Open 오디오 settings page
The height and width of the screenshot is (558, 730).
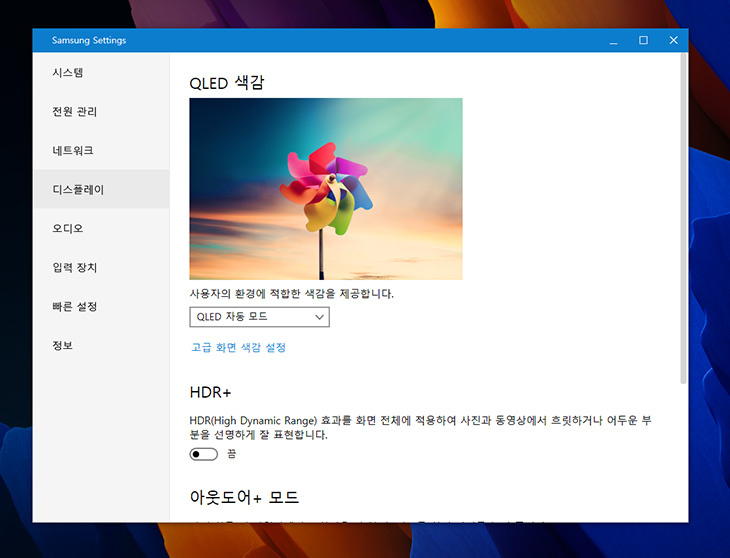click(101, 229)
